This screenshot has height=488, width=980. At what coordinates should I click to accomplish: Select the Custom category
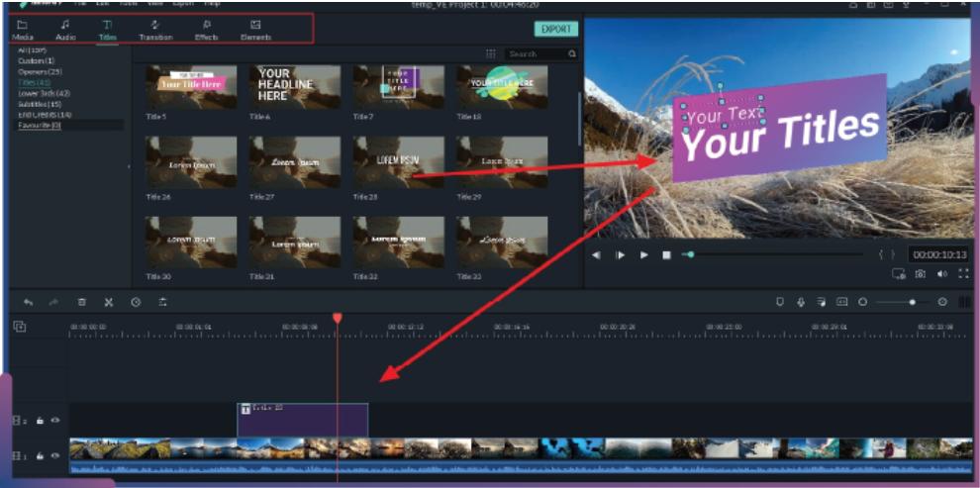(x=37, y=60)
